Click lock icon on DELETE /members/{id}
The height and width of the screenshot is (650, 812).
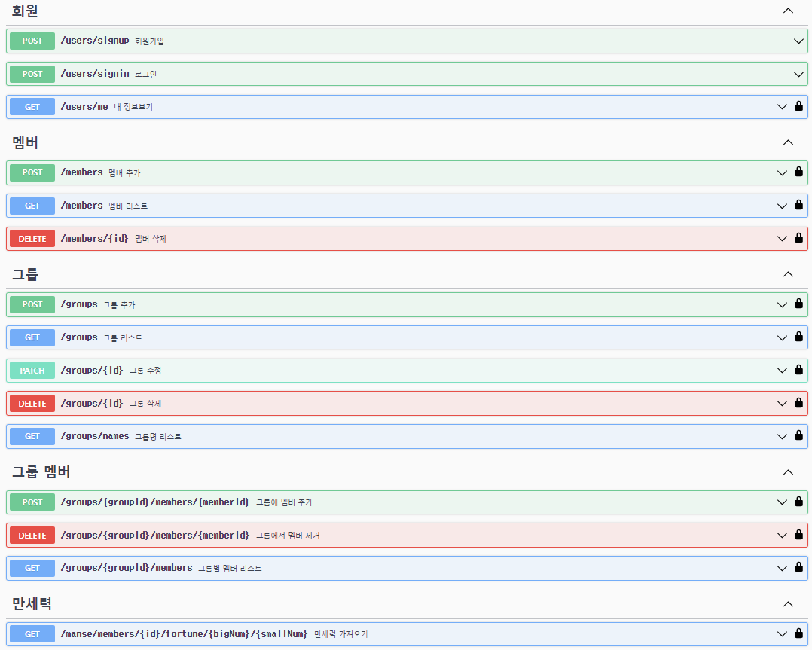coord(798,238)
